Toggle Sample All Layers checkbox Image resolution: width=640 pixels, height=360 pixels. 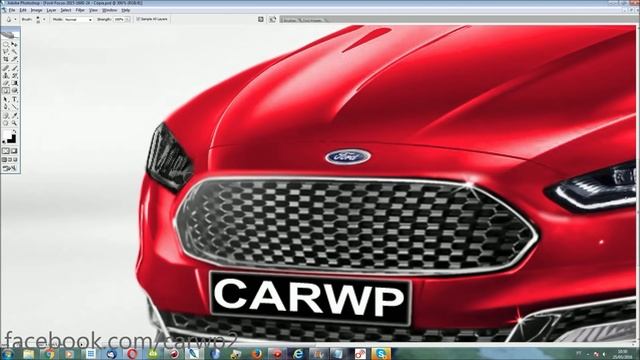[x=138, y=19]
